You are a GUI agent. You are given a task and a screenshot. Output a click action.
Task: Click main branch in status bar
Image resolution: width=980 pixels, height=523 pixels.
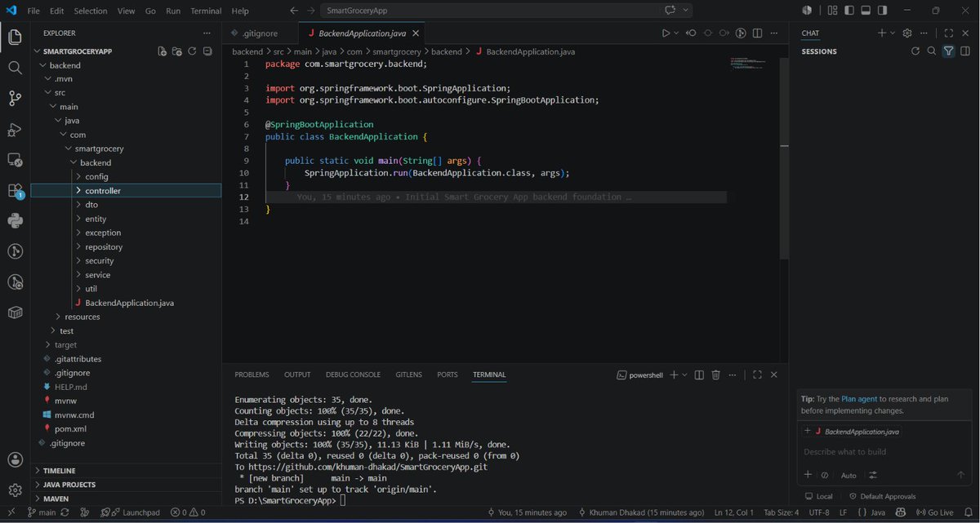[42, 512]
